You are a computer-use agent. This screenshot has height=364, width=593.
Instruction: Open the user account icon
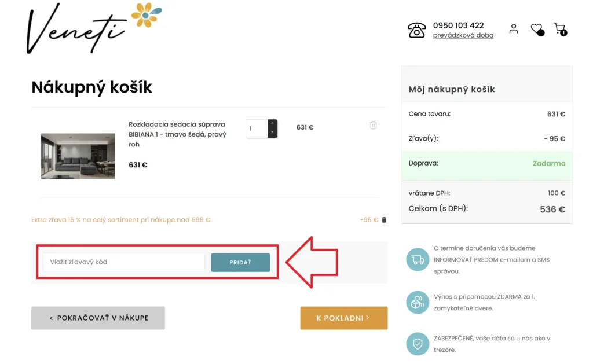(x=513, y=29)
